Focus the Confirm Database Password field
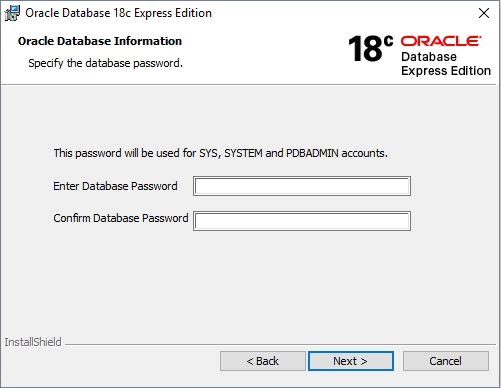Screen dimensions: 501x388 click(302, 221)
